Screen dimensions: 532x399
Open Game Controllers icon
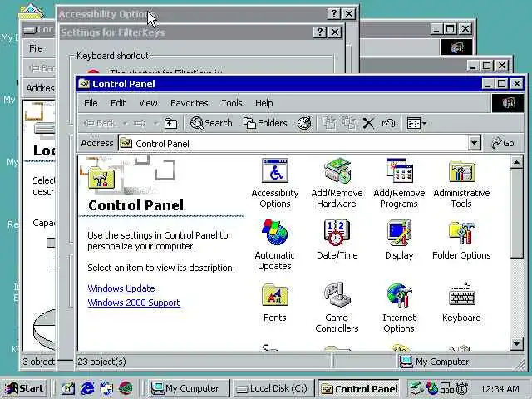point(337,308)
